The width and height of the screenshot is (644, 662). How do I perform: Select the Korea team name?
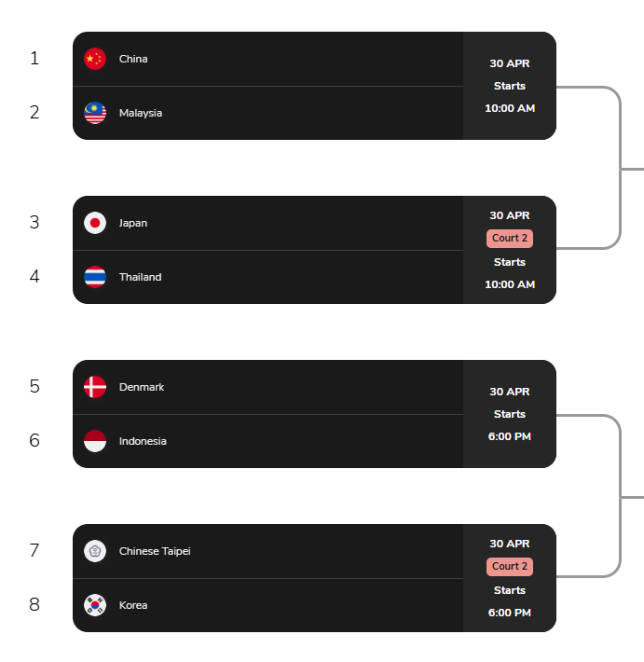tap(133, 605)
